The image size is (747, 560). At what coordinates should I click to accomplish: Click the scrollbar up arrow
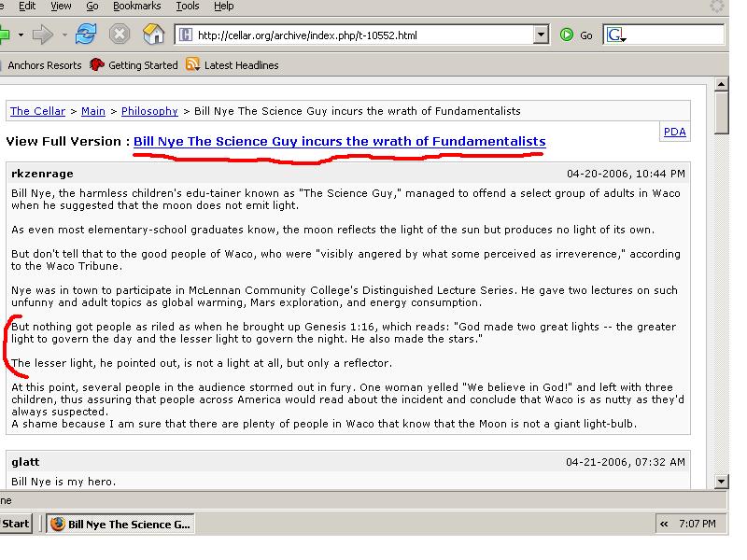[x=721, y=84]
